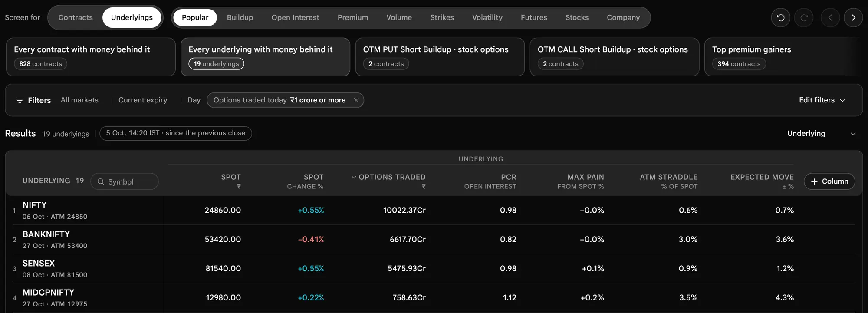Click the next arrow button
This screenshot has width=868, height=313.
tap(853, 18)
